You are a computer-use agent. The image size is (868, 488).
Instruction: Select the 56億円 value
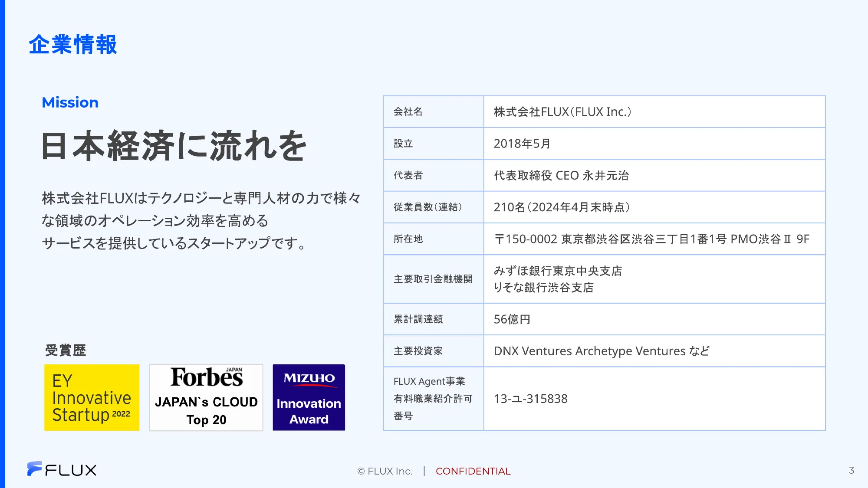pyautogui.click(x=512, y=319)
